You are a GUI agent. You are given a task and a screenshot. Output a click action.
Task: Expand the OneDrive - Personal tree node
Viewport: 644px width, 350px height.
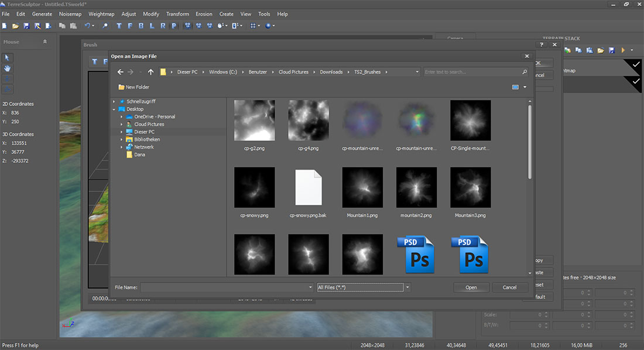click(122, 116)
